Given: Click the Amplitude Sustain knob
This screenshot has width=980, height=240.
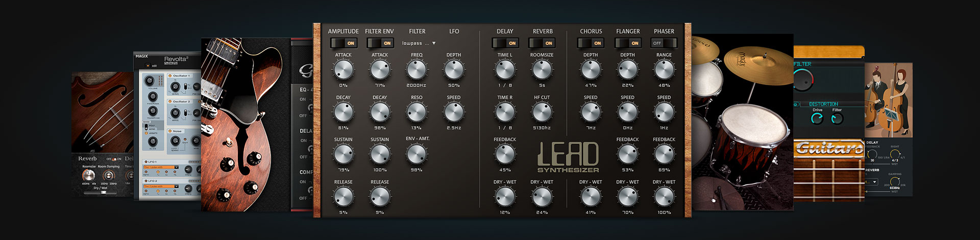Looking at the screenshot, I should tap(344, 154).
